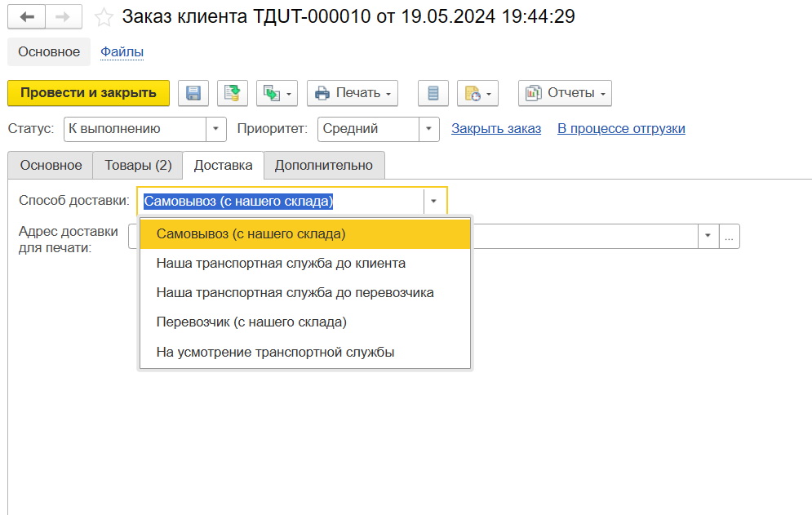Collapse the Способ доставки dropdown arrow
The width and height of the screenshot is (812, 515).
tap(435, 201)
